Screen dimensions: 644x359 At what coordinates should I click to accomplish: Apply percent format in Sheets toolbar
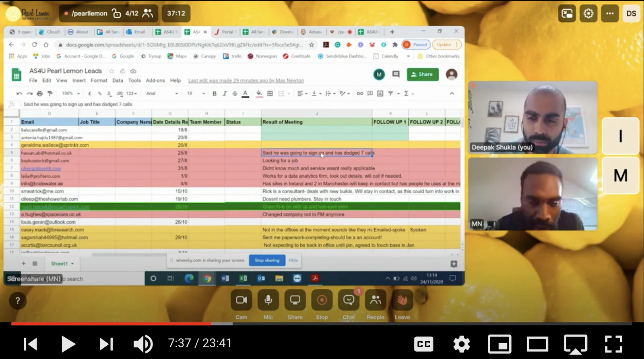click(x=99, y=93)
